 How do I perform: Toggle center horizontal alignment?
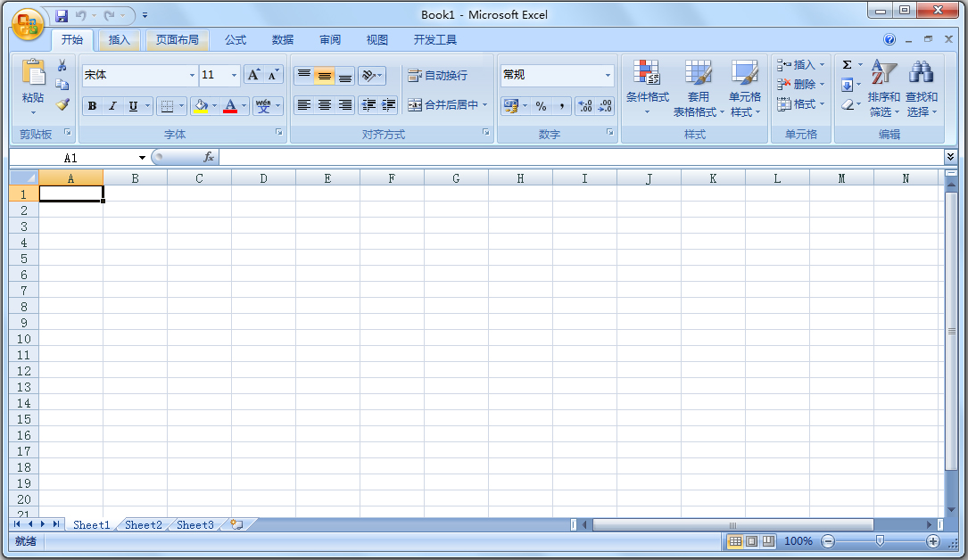tap(324, 105)
